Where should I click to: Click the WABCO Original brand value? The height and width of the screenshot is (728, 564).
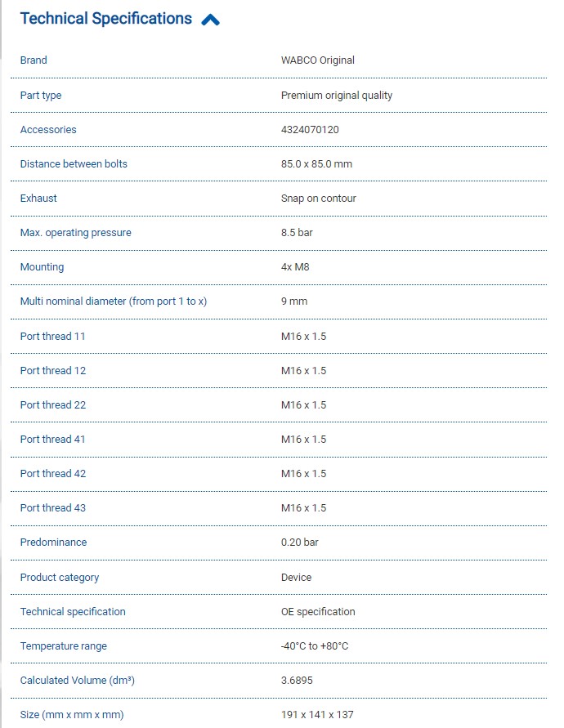click(317, 60)
